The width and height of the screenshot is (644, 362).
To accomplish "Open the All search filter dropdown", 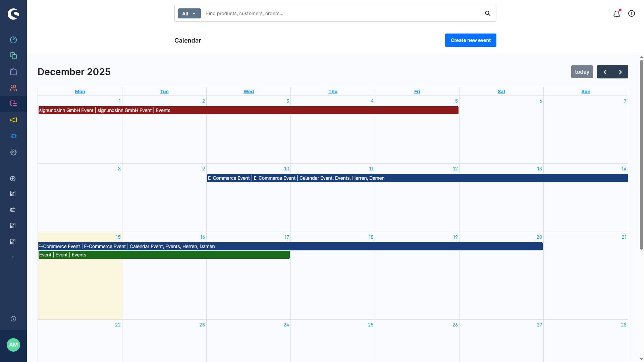I will coord(189,13).
